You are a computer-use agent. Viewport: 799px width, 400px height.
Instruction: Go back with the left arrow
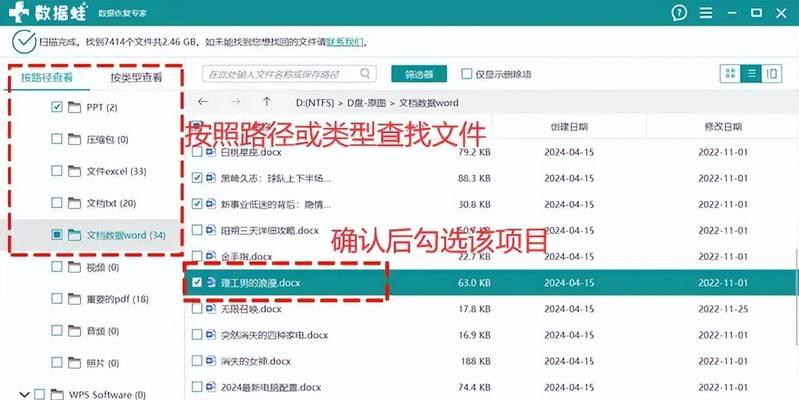click(x=203, y=102)
